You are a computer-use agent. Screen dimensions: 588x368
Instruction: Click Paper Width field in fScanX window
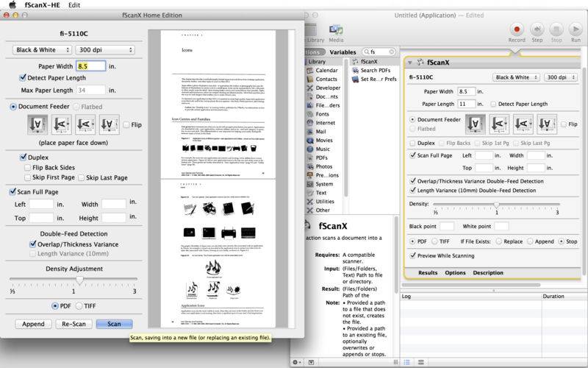tap(90, 66)
